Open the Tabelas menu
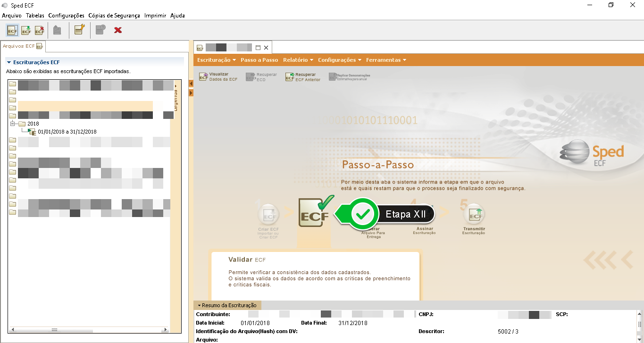This screenshot has height=343, width=644. pyautogui.click(x=35, y=16)
